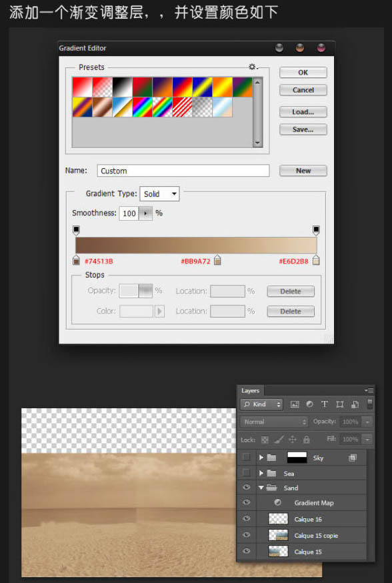The width and height of the screenshot is (392, 583).
Task: Lock image pixels brush icon
Action: [x=279, y=440]
